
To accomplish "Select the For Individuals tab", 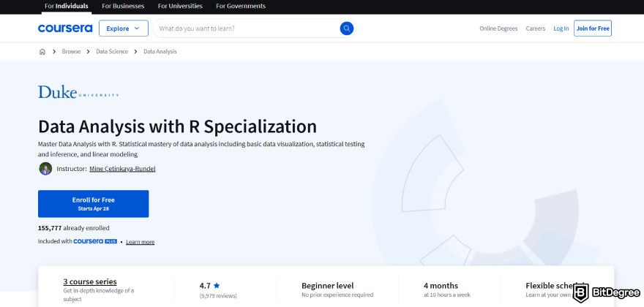I will pos(66,6).
